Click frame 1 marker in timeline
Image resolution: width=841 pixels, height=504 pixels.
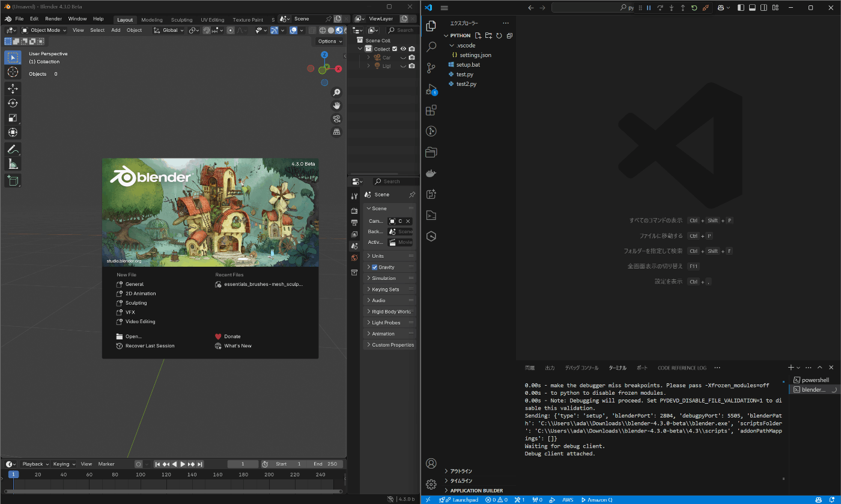[x=13, y=475]
